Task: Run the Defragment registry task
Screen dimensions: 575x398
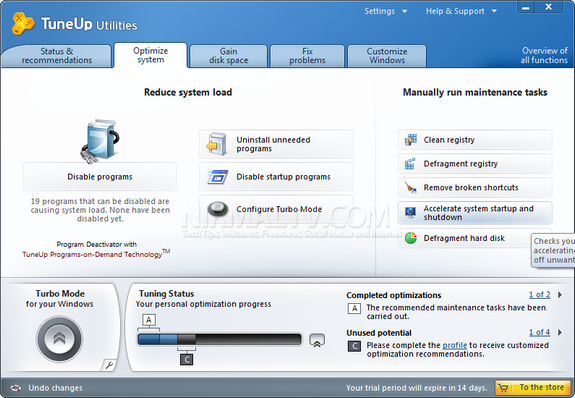Action: 475,164
